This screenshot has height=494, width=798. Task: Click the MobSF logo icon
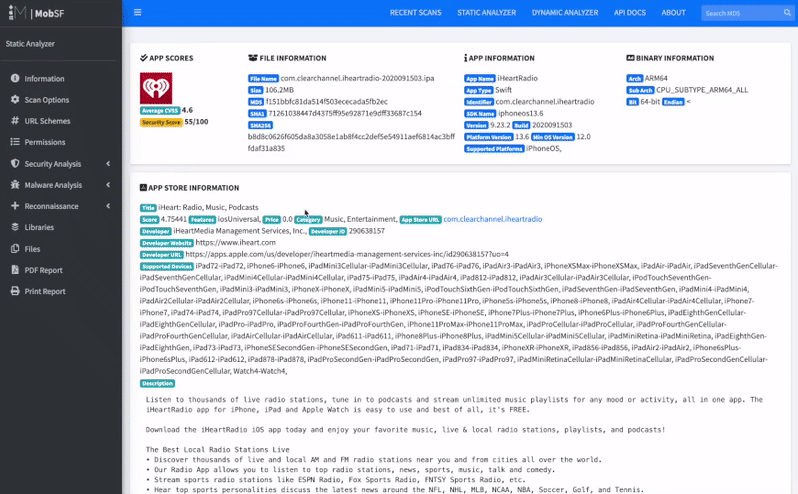[x=18, y=12]
